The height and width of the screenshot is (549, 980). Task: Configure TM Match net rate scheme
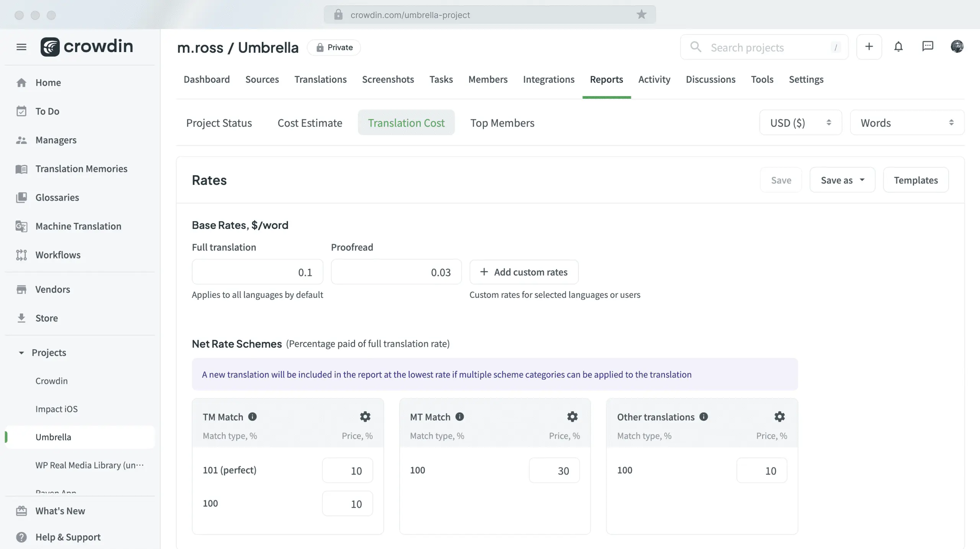(x=365, y=417)
